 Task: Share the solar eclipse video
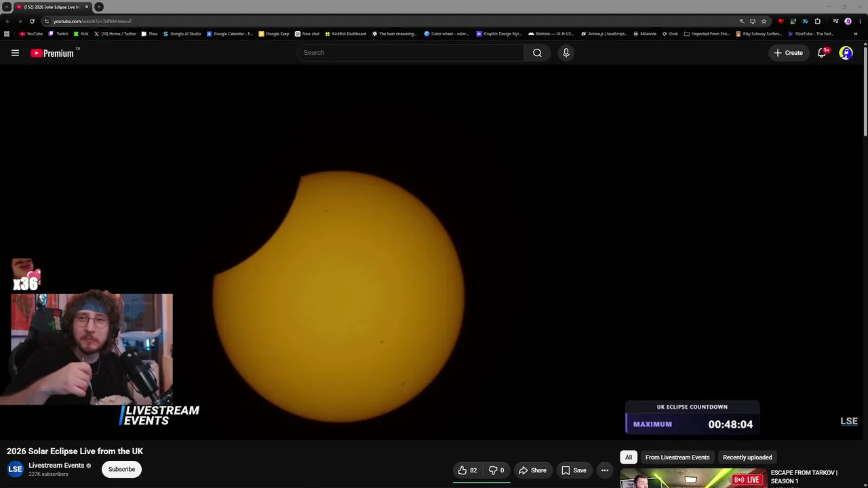tap(532, 470)
